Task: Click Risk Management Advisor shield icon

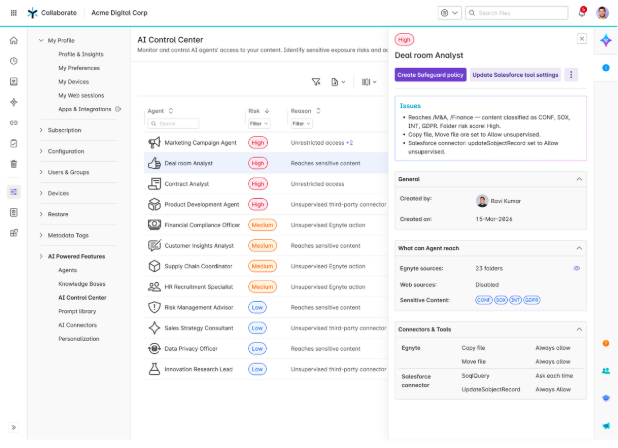Action: pos(154,307)
